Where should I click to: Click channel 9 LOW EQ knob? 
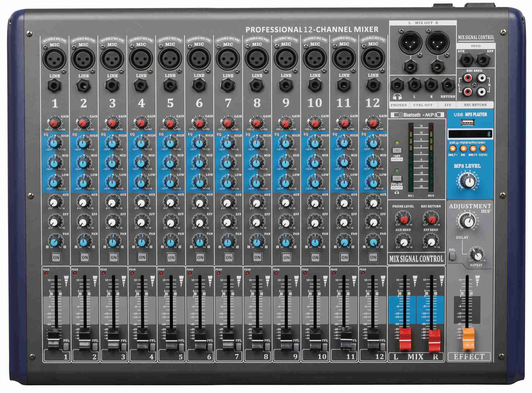286,183
